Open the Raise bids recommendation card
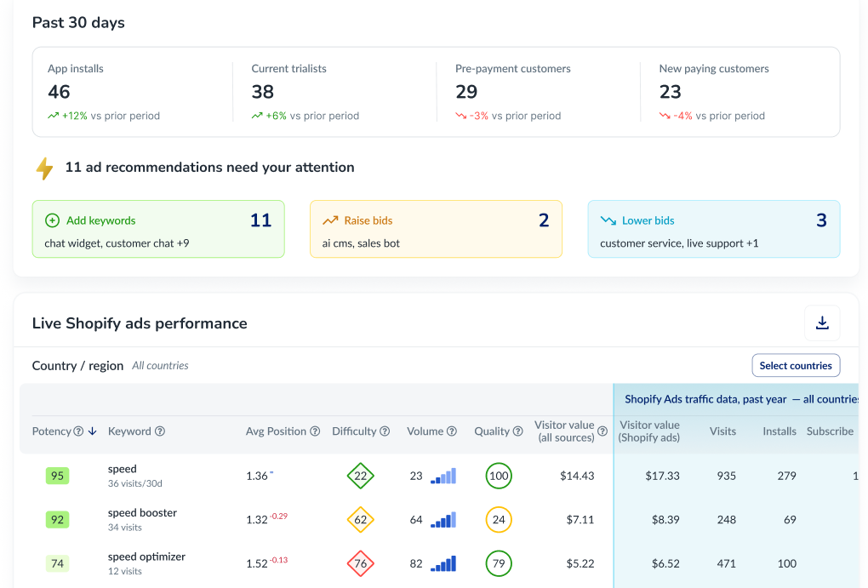This screenshot has height=588, width=868. 437,229
